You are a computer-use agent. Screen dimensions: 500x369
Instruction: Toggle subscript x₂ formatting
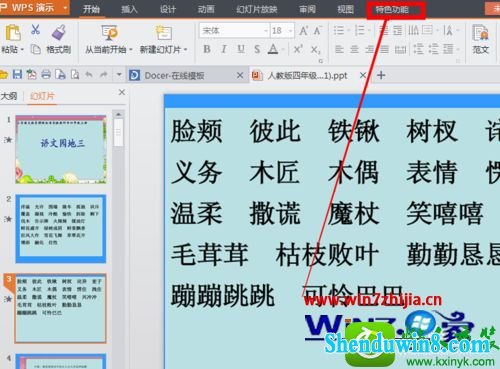pos(315,50)
